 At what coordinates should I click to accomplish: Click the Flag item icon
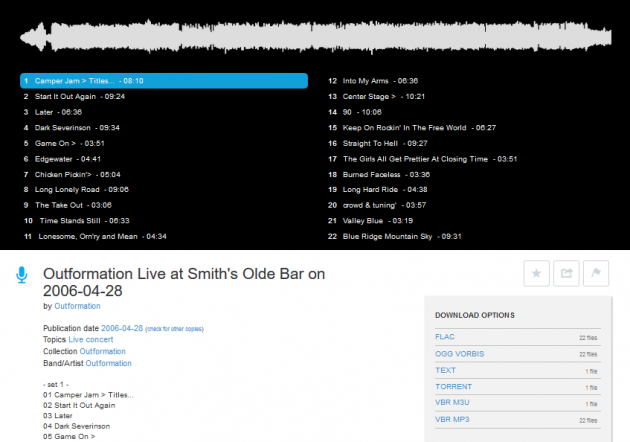click(595, 273)
